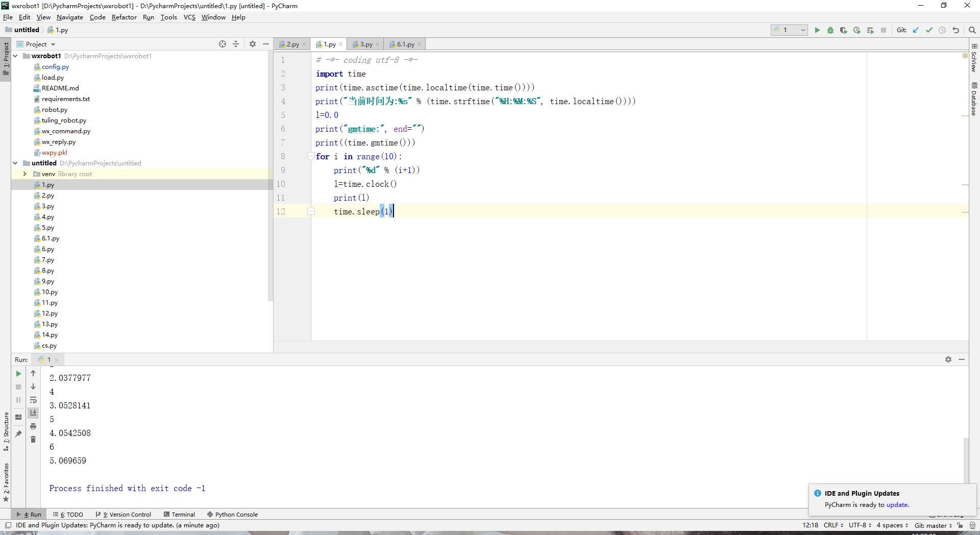This screenshot has width=980, height=535.
Task: Open CRLF line separator selector
Action: click(x=833, y=525)
